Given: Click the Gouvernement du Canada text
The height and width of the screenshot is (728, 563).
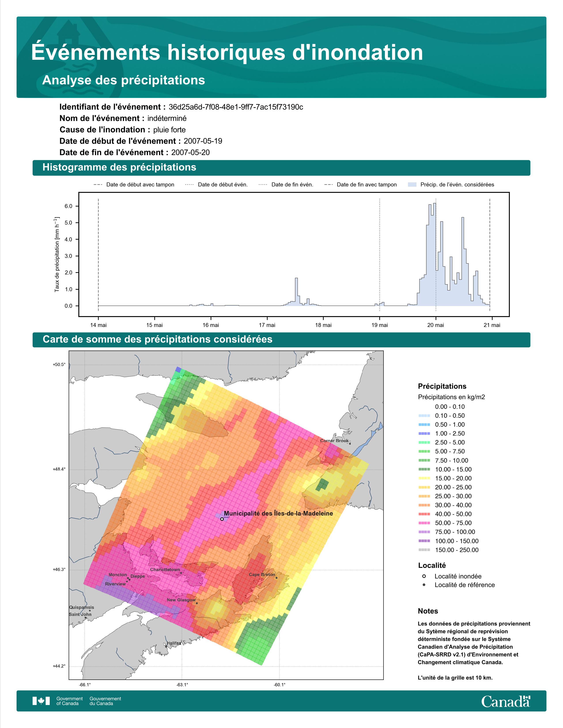Looking at the screenshot, I should coord(105,701).
